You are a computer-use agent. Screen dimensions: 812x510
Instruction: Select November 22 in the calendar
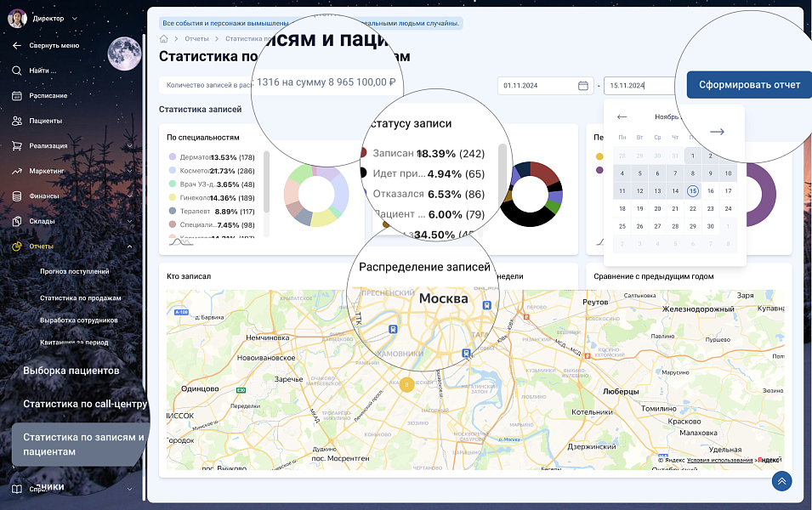click(693, 209)
